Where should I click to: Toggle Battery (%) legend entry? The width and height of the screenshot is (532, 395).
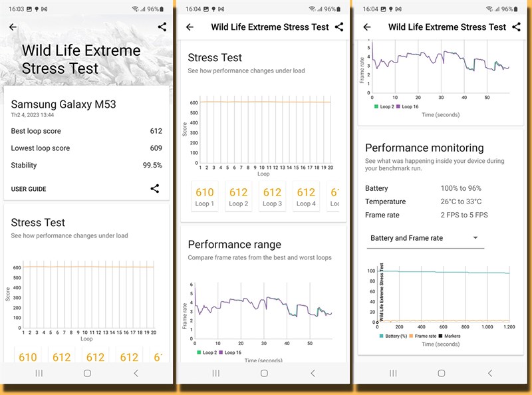393,336
